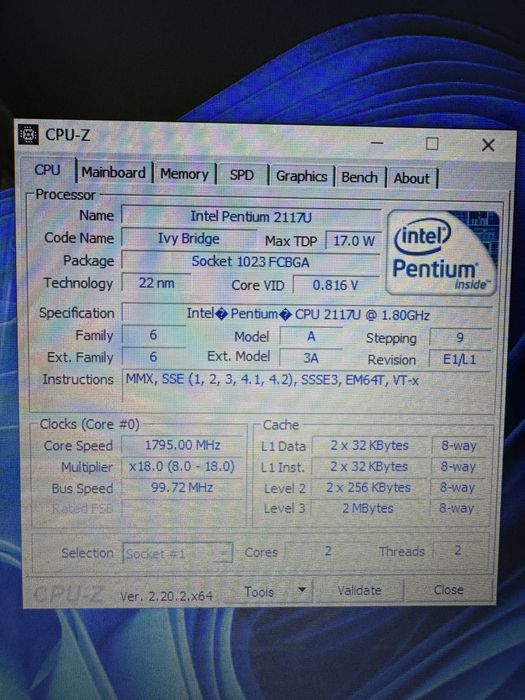
Task: Click the Bus Speed value 99.72 MHz
Action: coord(182,487)
